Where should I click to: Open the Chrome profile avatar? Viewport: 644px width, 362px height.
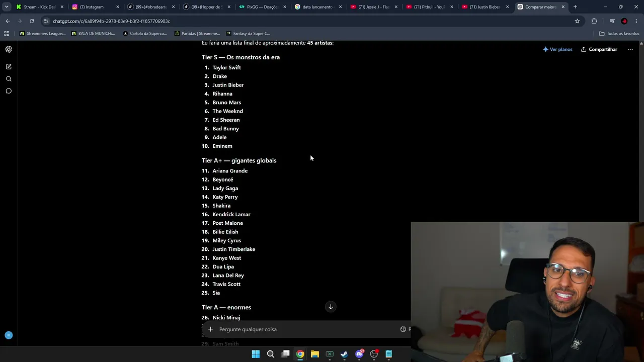click(624, 21)
